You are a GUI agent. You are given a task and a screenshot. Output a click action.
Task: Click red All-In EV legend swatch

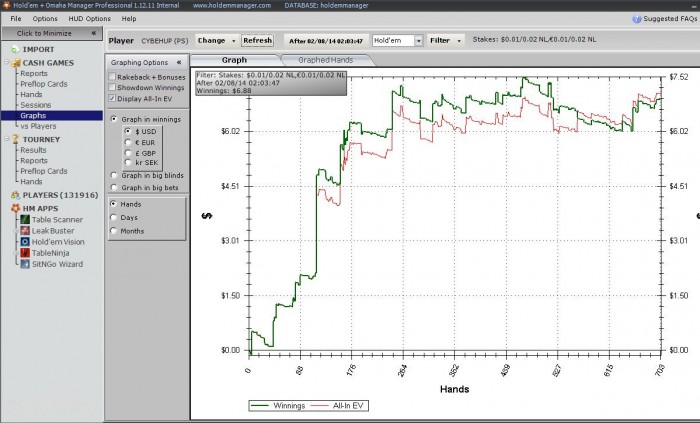[x=319, y=406]
